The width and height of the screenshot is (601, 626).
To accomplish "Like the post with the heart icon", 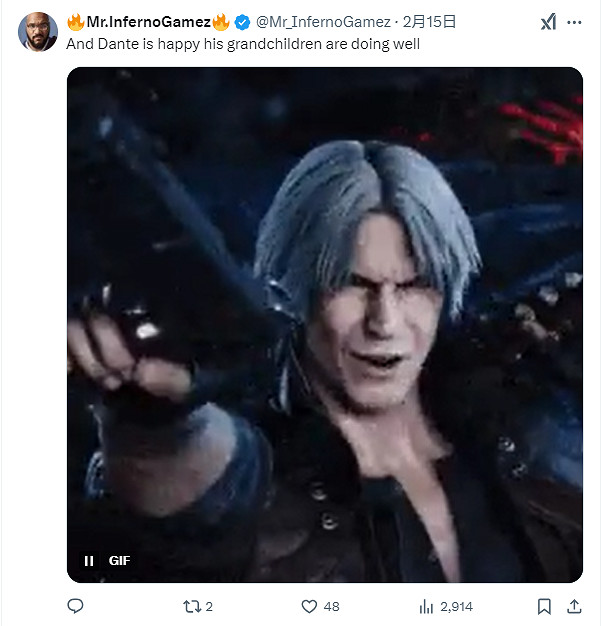I will 309,606.
